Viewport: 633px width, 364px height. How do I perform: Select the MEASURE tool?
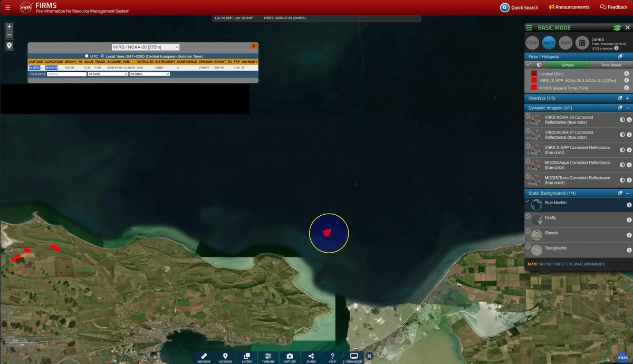204,358
